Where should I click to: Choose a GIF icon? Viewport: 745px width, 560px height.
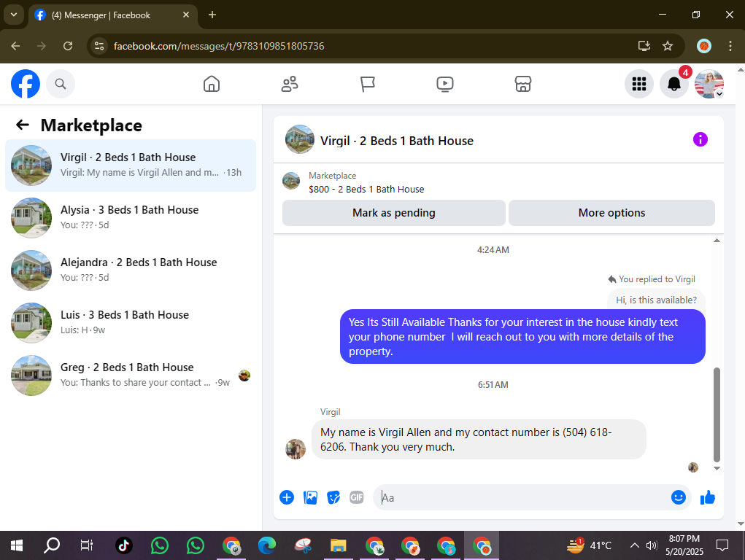(x=357, y=497)
